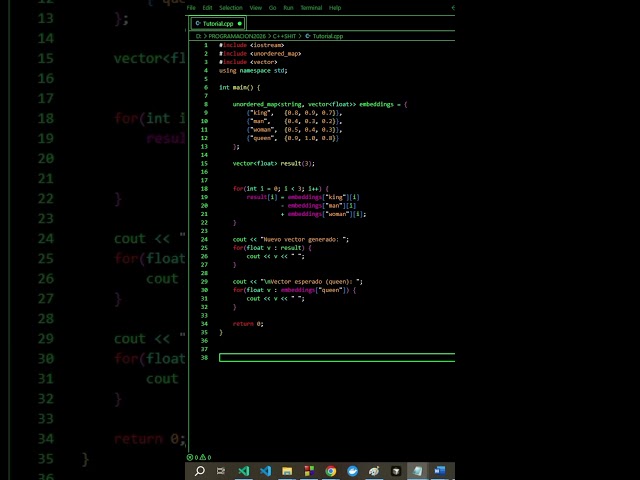The height and width of the screenshot is (480, 640).
Task: Launch the green Visual Studio Code taskbar icon
Action: [x=244, y=471]
